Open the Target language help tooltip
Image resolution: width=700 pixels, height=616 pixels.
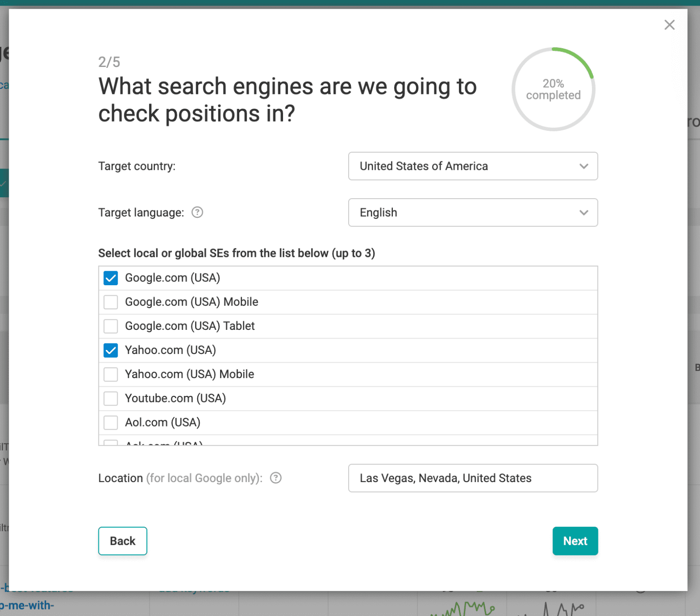(197, 212)
